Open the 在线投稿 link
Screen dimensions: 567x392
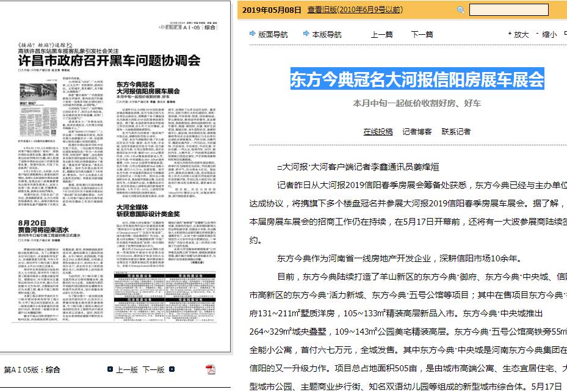(378, 132)
